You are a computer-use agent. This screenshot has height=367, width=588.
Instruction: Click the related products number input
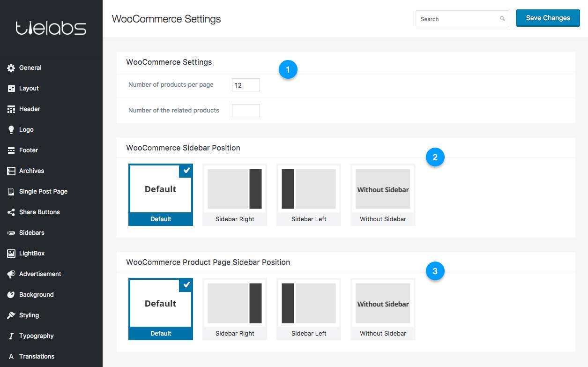246,111
